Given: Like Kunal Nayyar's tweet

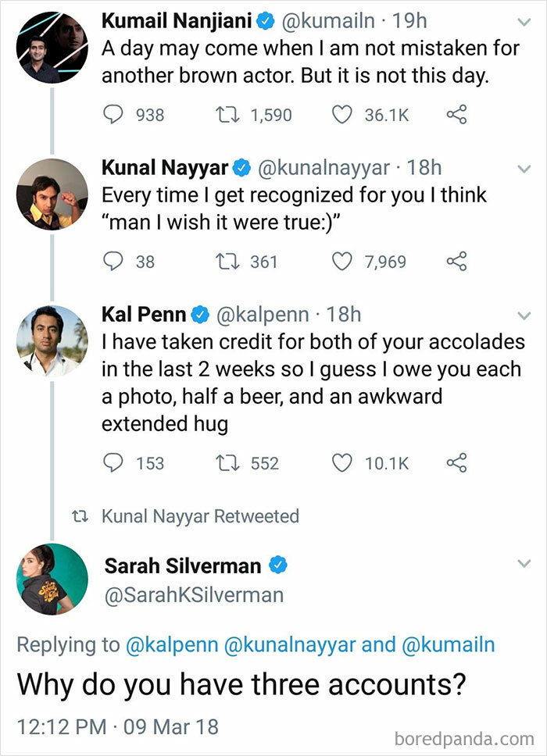Looking at the screenshot, I should pyautogui.click(x=341, y=262).
